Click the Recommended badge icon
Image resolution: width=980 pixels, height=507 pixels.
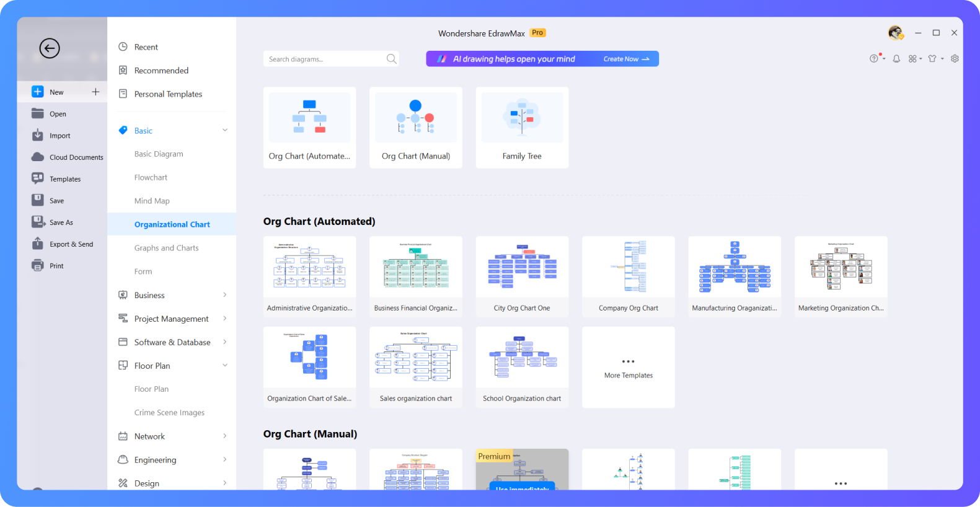(123, 70)
